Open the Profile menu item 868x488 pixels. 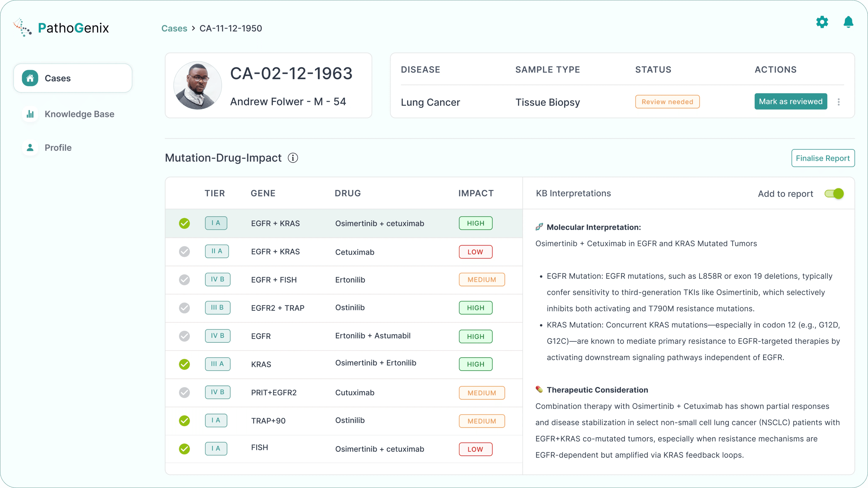coord(58,147)
